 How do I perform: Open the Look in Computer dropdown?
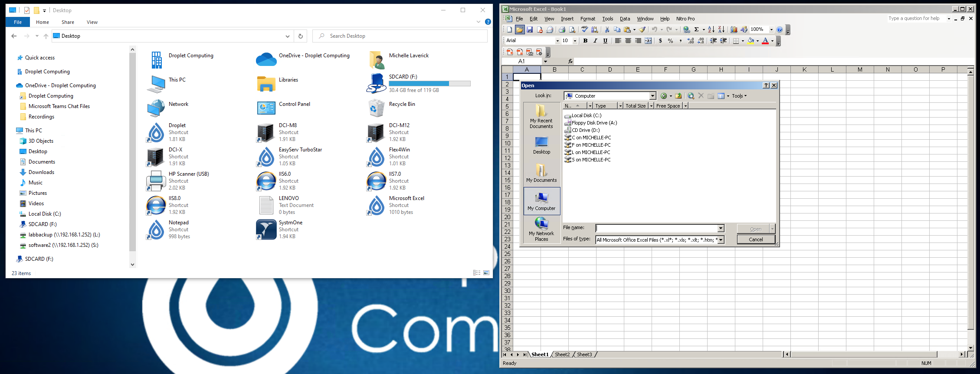pos(652,96)
